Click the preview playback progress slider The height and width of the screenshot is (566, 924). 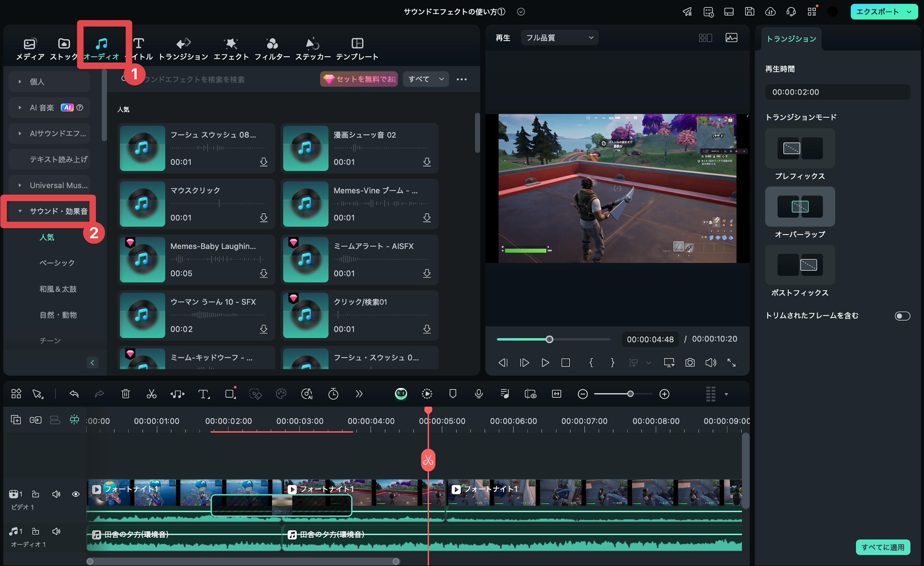point(554,339)
